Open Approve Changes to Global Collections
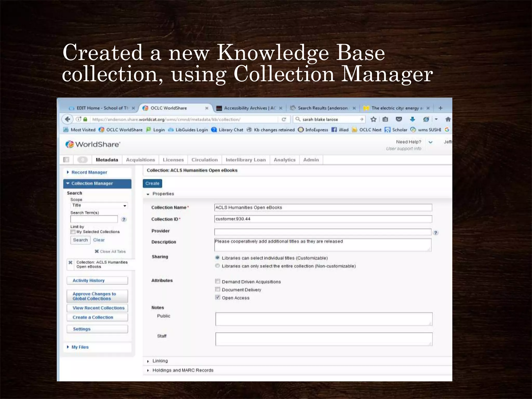Image resolution: width=532 pixels, height=399 pixels. pos(97,296)
